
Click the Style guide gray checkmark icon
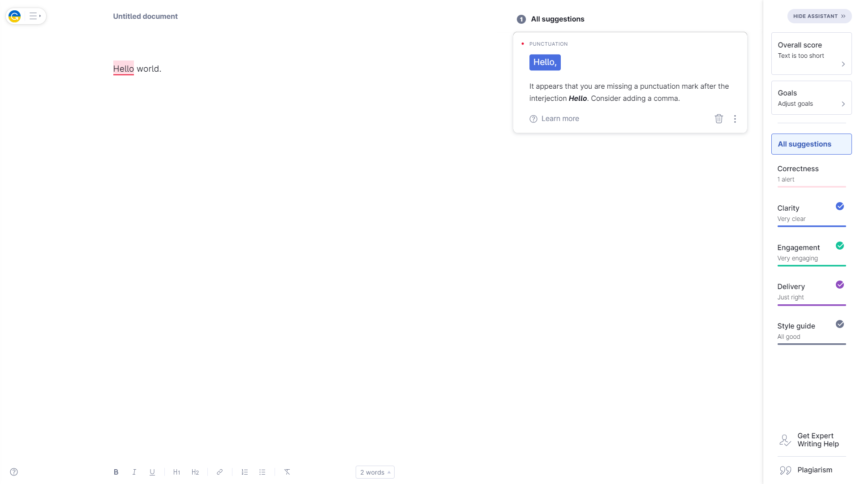840,324
